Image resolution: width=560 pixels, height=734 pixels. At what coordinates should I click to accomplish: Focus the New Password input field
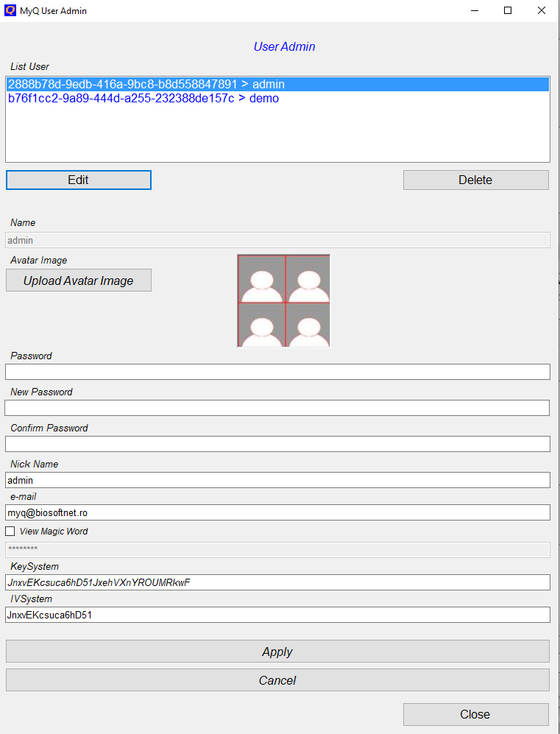(277, 408)
